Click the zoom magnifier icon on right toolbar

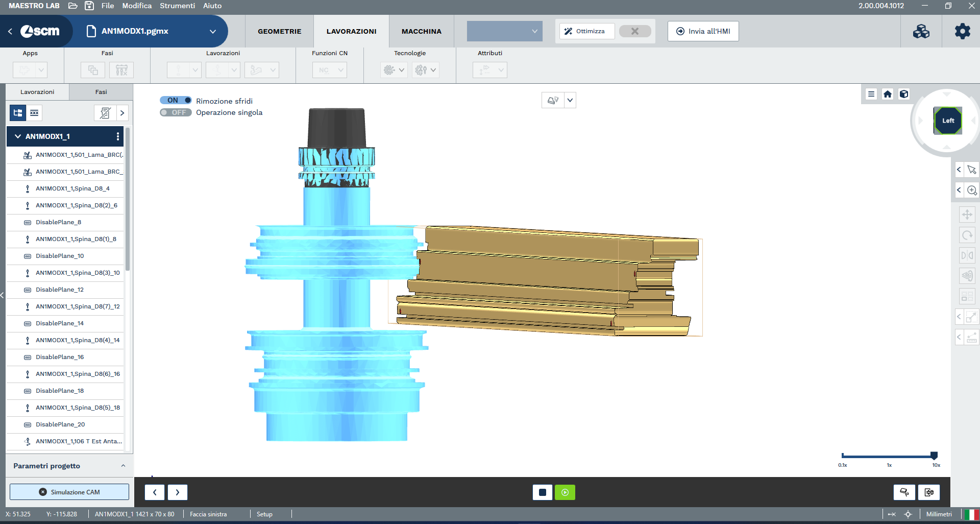(972, 190)
